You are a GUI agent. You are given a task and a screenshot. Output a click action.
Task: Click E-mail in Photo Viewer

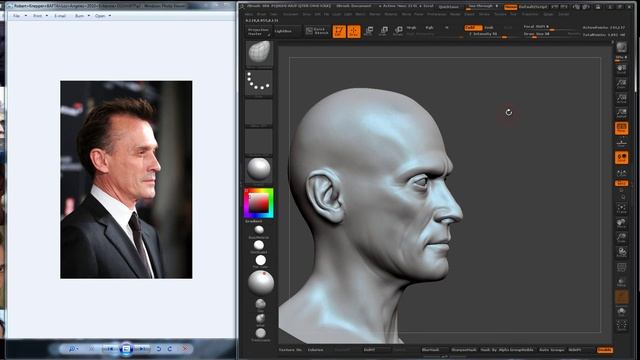[x=60, y=16]
